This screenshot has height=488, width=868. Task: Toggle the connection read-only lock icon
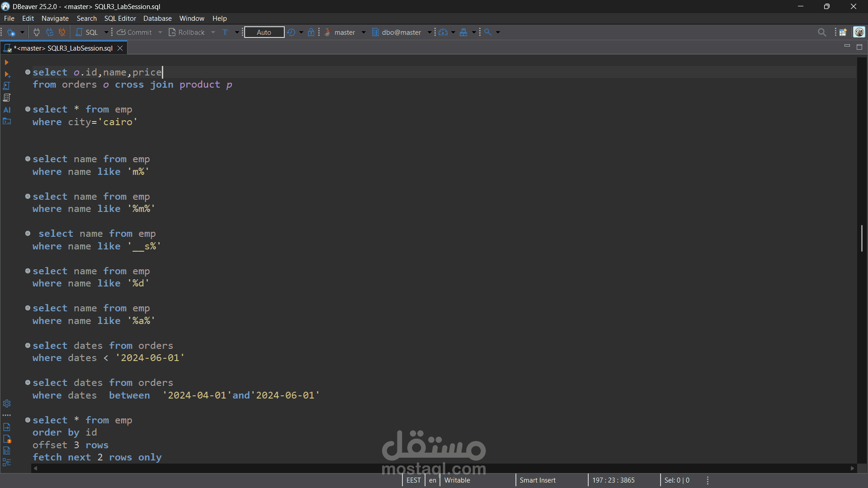click(x=311, y=33)
